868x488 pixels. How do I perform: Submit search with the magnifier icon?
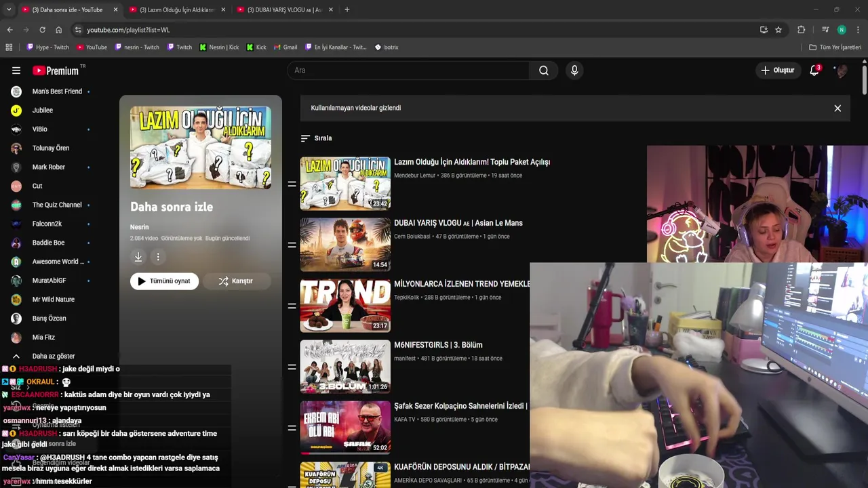544,70
